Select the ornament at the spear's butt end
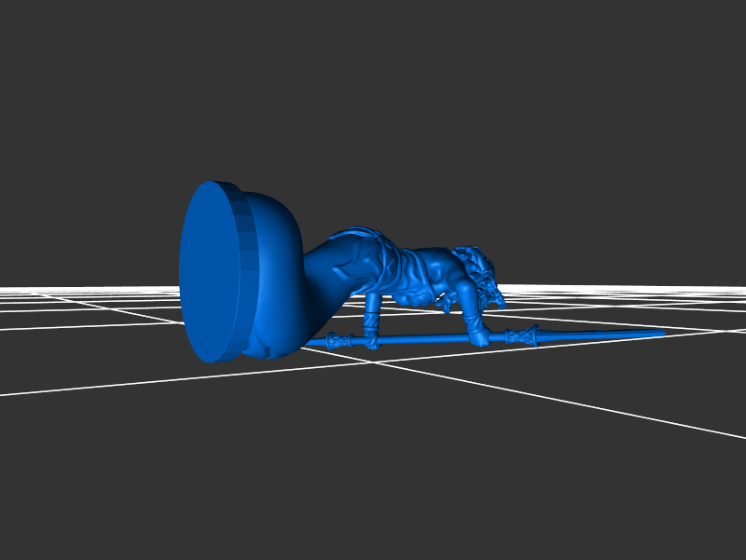Viewport: 746px width, 560px height. point(336,342)
